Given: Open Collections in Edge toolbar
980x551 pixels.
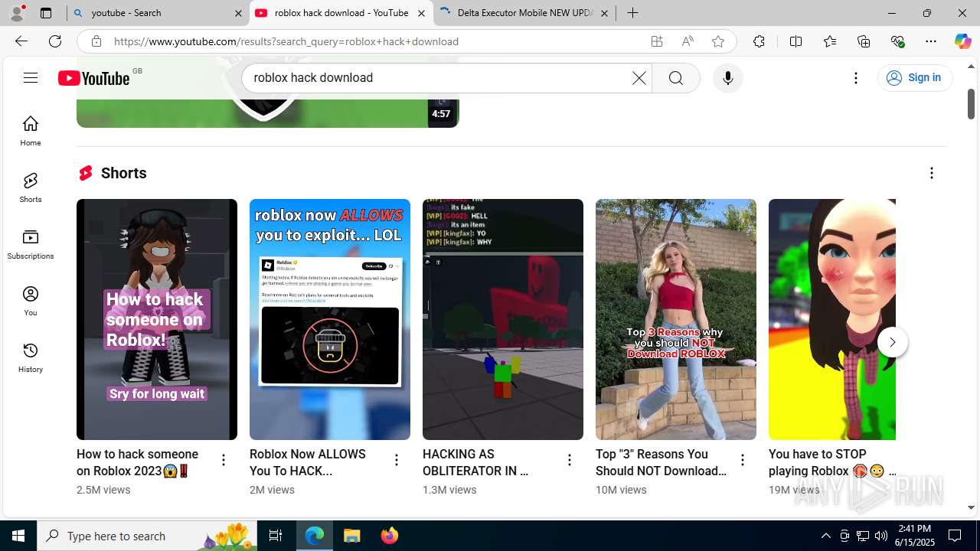Looking at the screenshot, I should coord(864,41).
